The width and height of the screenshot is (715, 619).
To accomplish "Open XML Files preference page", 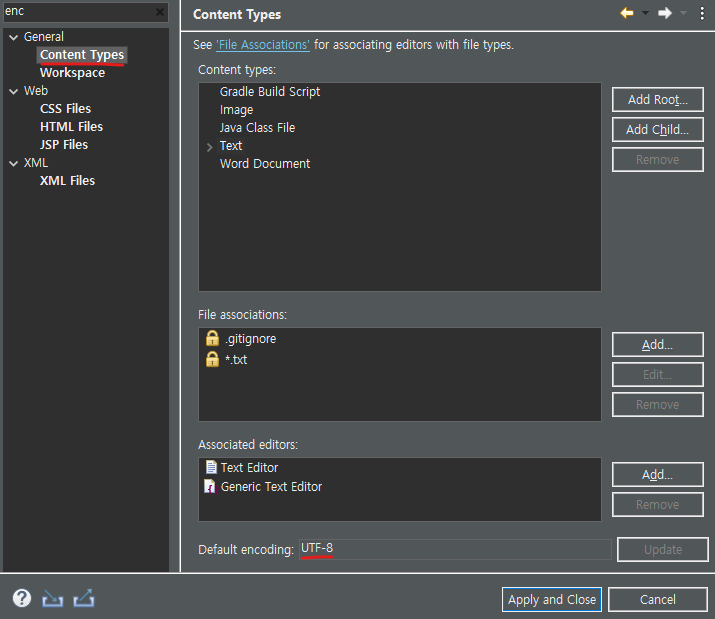I will pyautogui.click(x=67, y=181).
